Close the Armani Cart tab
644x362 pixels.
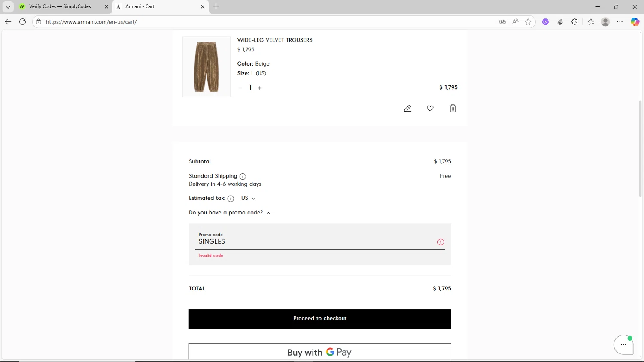pos(203,6)
